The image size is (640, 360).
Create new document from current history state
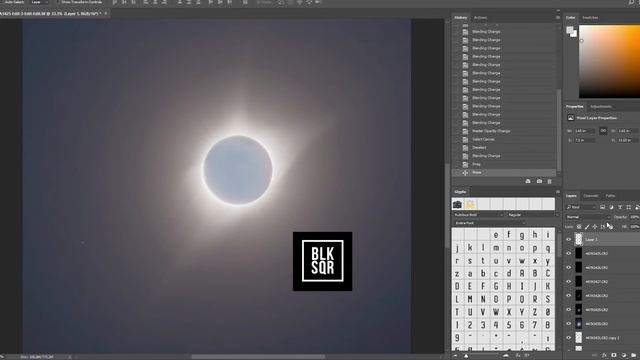(x=528, y=181)
